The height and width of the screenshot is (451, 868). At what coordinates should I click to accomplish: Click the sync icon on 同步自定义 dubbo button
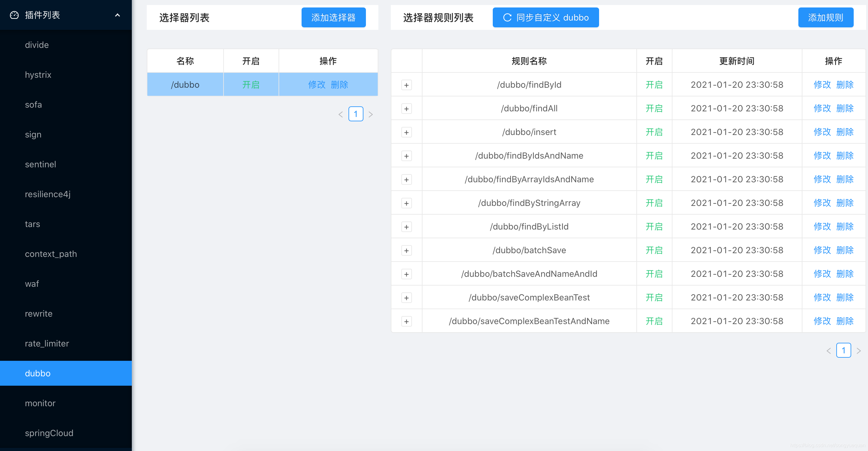pyautogui.click(x=507, y=17)
